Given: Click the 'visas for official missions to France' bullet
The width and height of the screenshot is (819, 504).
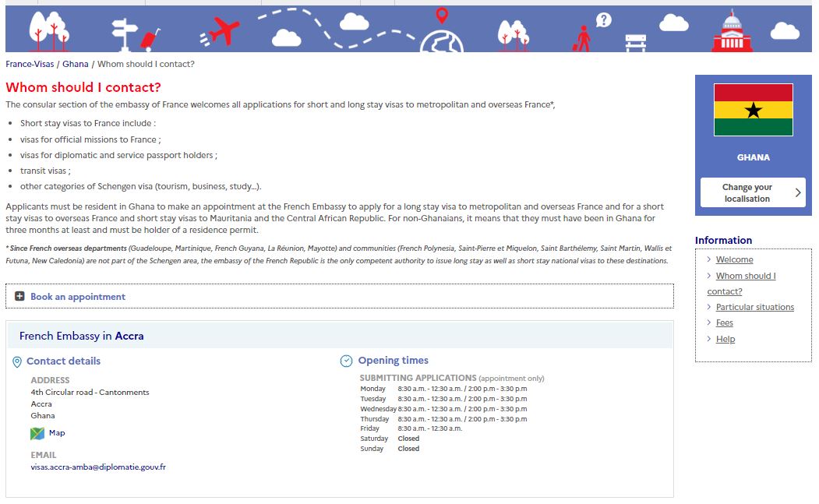Looking at the screenshot, I should point(90,139).
